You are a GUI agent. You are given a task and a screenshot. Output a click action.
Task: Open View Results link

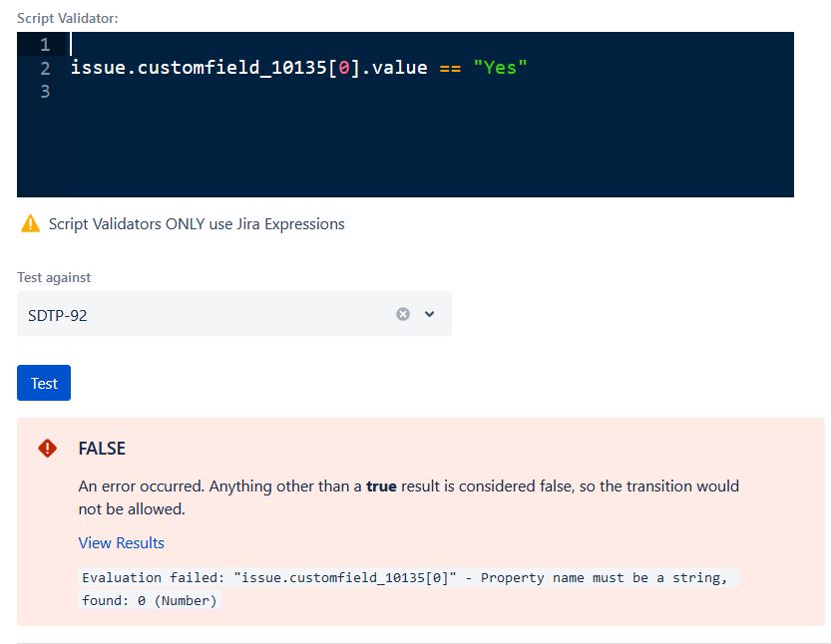(121, 542)
